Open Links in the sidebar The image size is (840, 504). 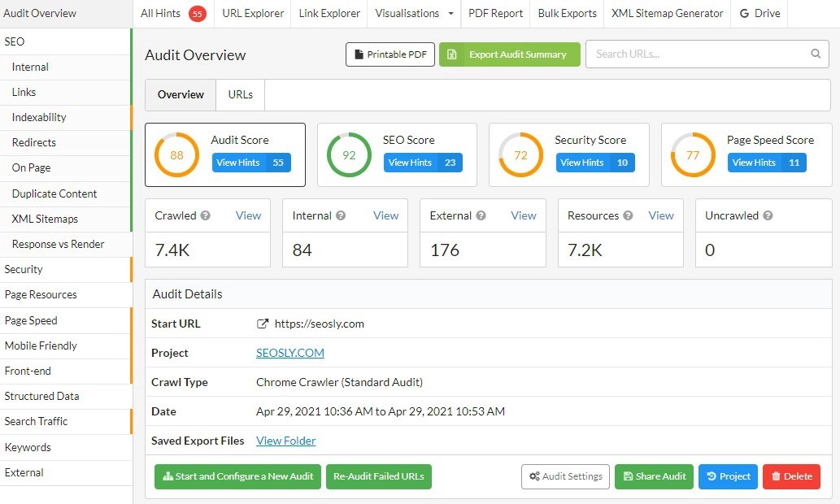pos(65,92)
